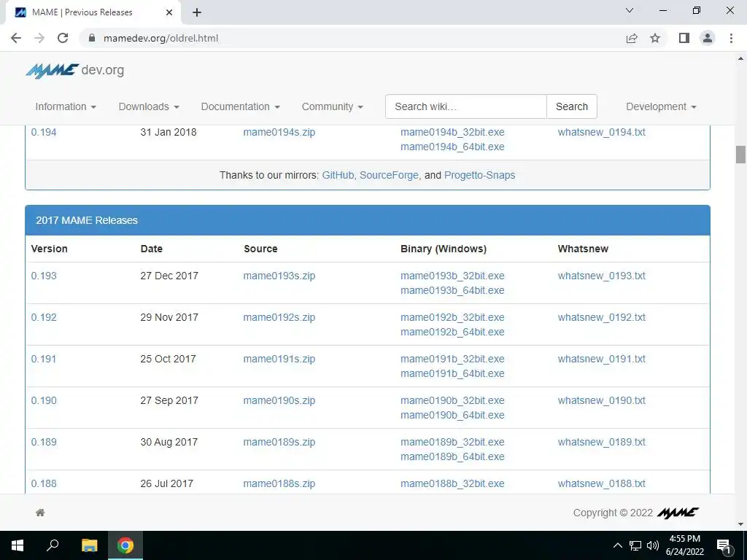Click the scrollbar up arrow
Viewport: 747px width, 560px height.
point(740,58)
